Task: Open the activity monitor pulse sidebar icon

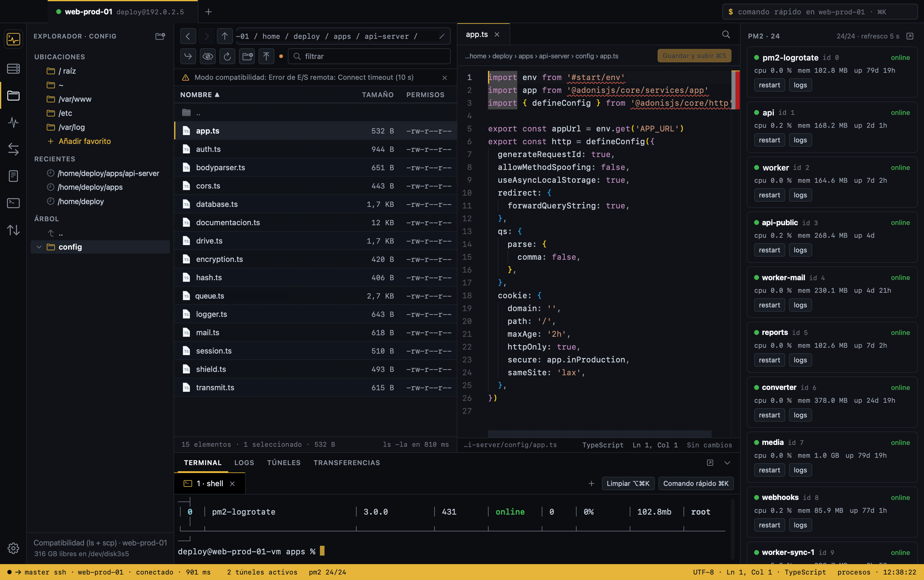Action: pos(13,122)
